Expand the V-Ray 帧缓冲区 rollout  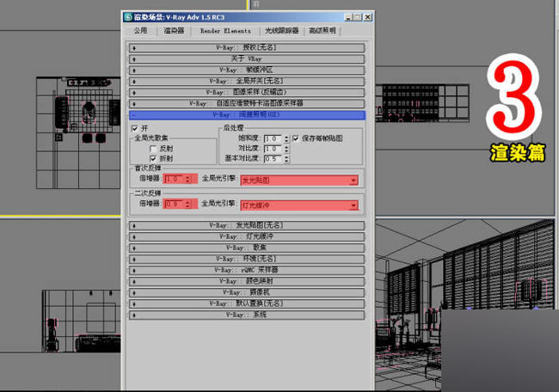[247, 70]
